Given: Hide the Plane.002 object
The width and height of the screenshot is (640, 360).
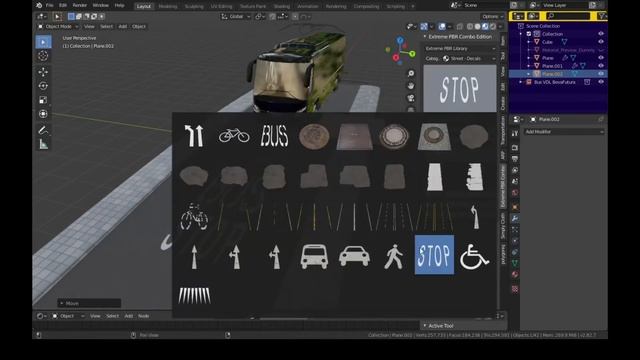Looking at the screenshot, I should pos(601,74).
